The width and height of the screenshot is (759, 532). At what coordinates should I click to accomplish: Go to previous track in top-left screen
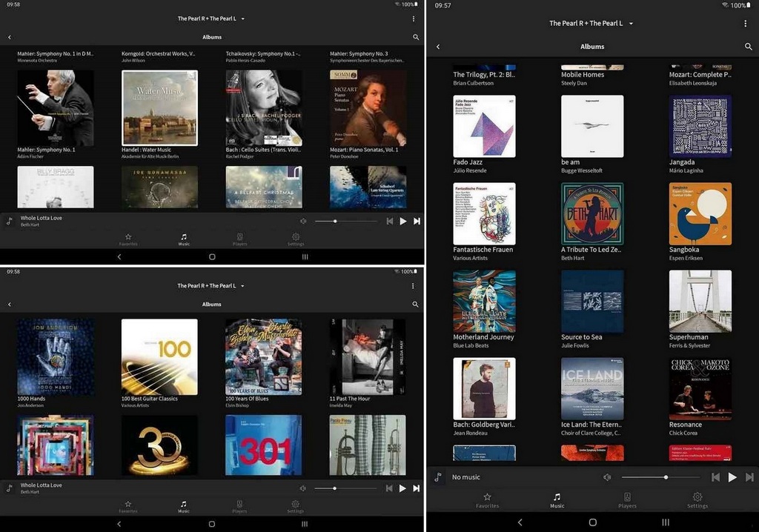click(390, 222)
